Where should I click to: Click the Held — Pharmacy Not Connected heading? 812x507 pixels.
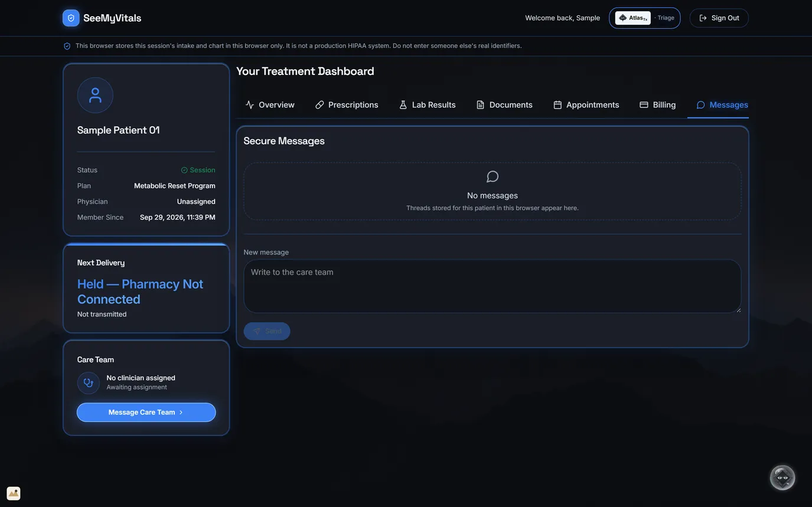click(141, 292)
